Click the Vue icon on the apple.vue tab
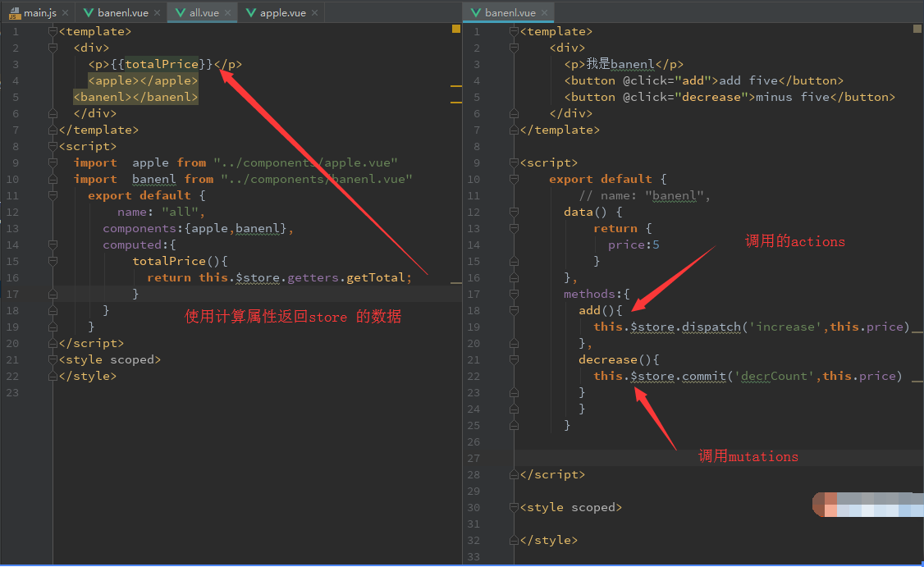This screenshot has height=567, width=924. (250, 13)
